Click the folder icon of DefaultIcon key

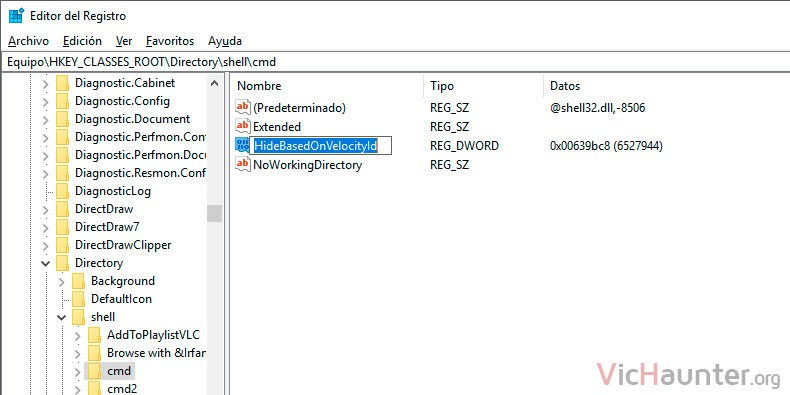pos(79,299)
